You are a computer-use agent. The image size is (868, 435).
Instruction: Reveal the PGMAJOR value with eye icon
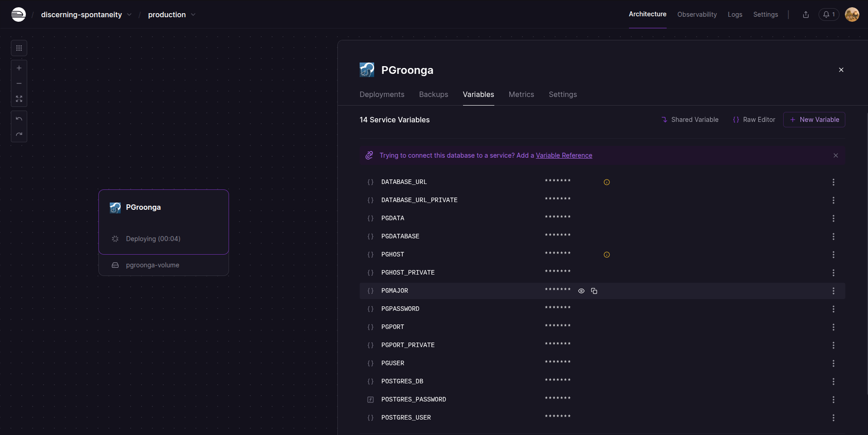click(581, 291)
